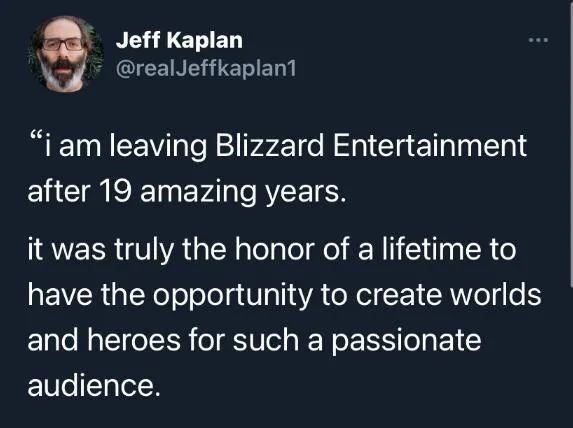
Task: Open the Jeff Kaplan display name
Action: (x=179, y=40)
